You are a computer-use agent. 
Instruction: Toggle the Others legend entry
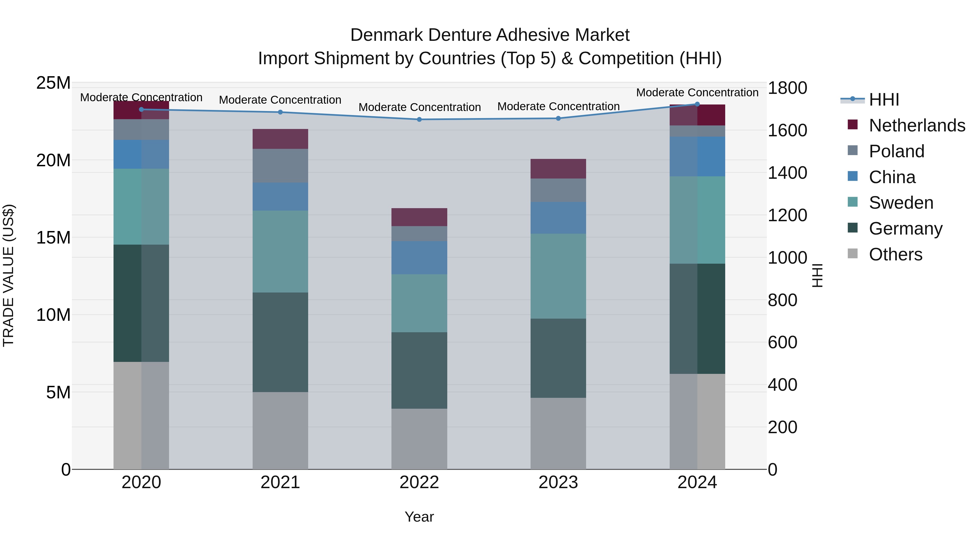coord(885,254)
